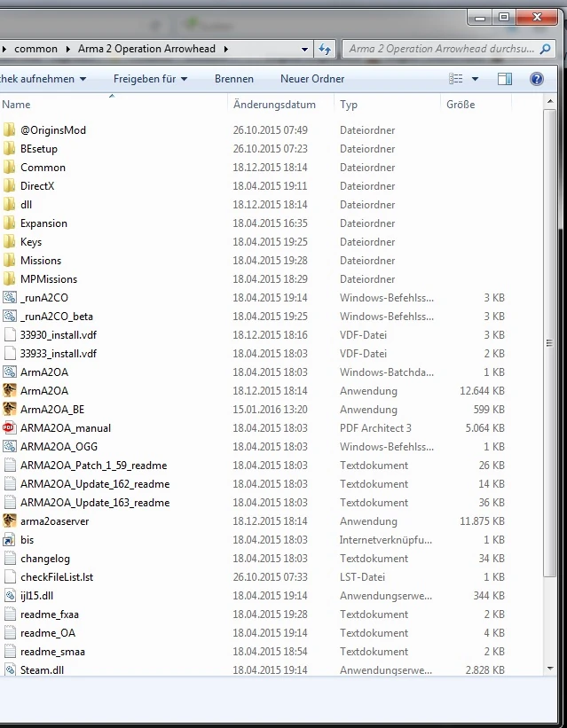567x728 pixels.
Task: Click the 11.875 KB size cell
Action: [x=482, y=521]
